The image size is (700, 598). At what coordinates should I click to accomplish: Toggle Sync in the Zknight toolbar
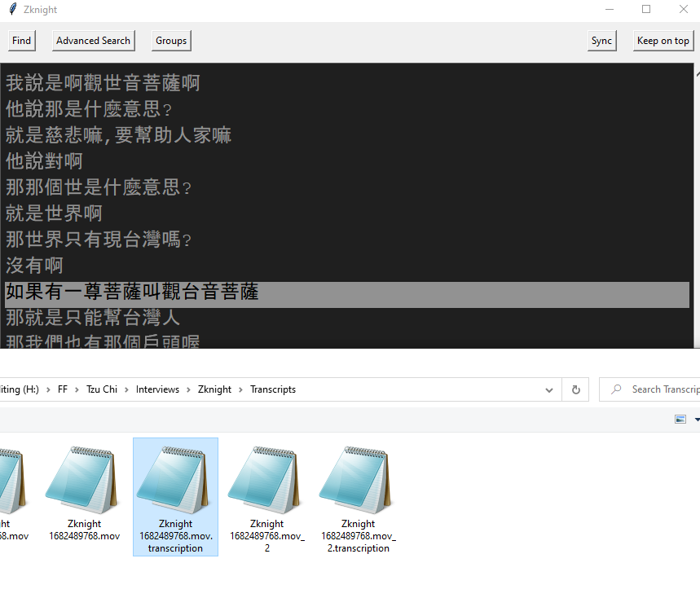[x=601, y=40]
